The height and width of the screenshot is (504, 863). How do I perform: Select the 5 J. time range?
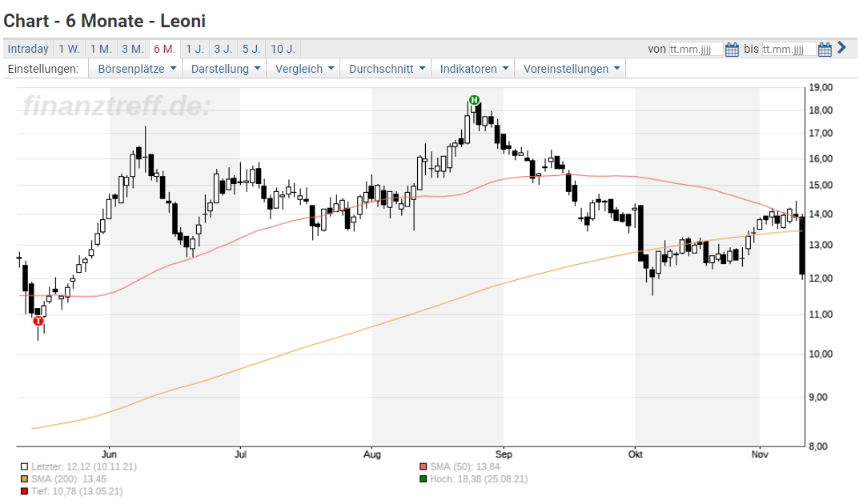point(251,49)
